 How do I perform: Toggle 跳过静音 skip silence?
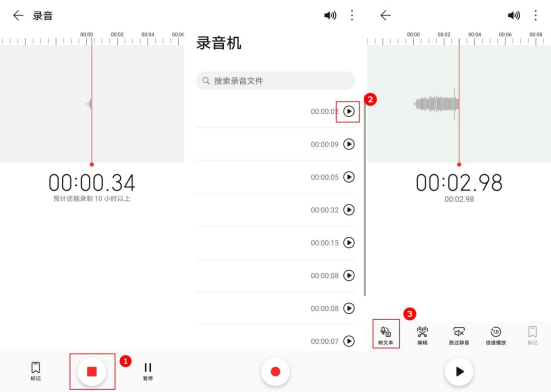[x=459, y=335]
